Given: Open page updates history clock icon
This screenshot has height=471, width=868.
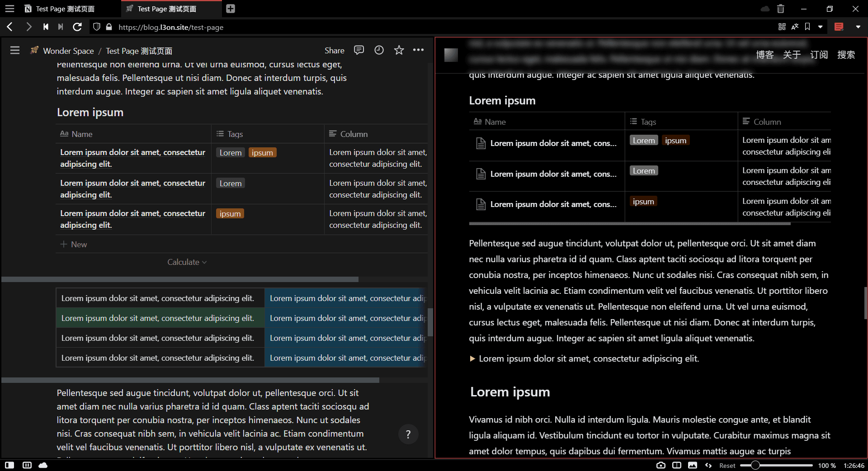Looking at the screenshot, I should coord(379,50).
